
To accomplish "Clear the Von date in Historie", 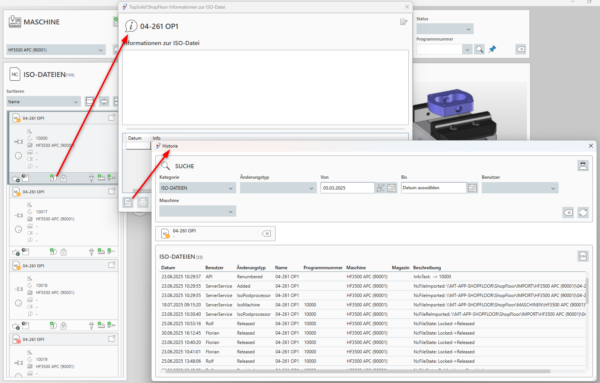I will 380,188.
